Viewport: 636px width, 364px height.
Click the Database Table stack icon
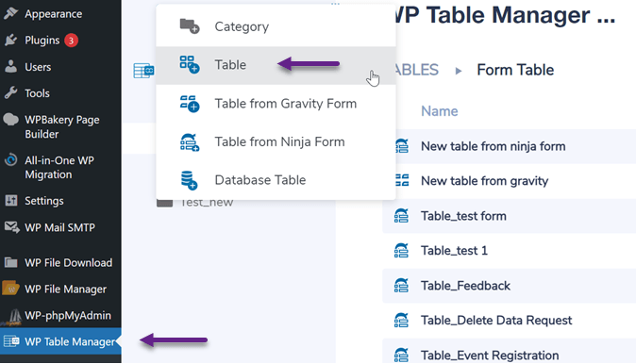click(x=189, y=180)
